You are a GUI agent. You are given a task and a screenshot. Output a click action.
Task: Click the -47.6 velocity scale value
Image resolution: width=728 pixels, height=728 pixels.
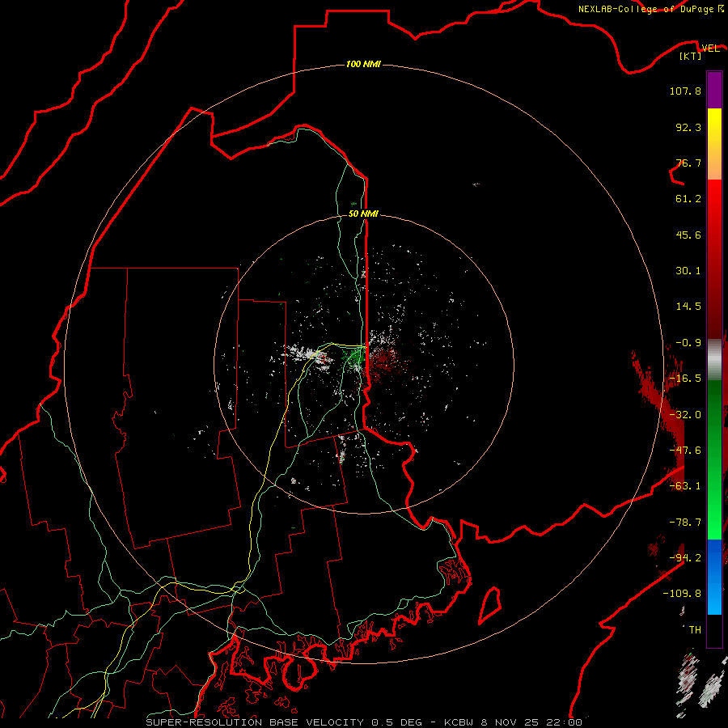coord(685,451)
